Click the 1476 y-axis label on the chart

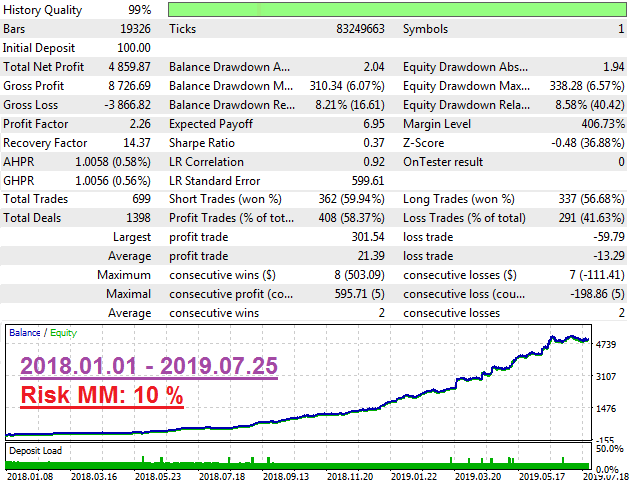[x=606, y=409]
